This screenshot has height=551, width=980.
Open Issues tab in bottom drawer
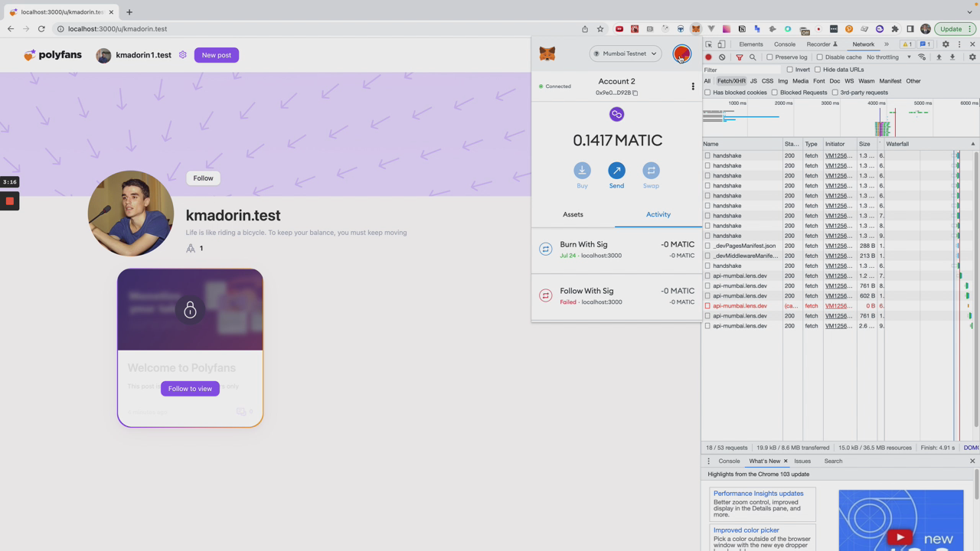802,461
